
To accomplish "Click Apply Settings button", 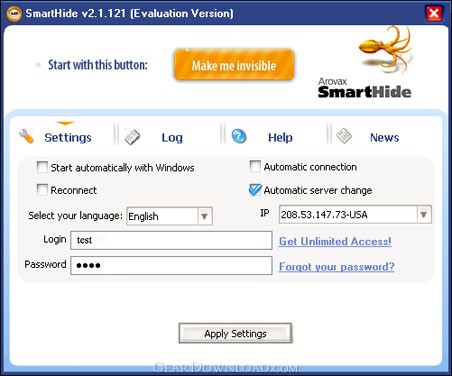I will point(235,333).
